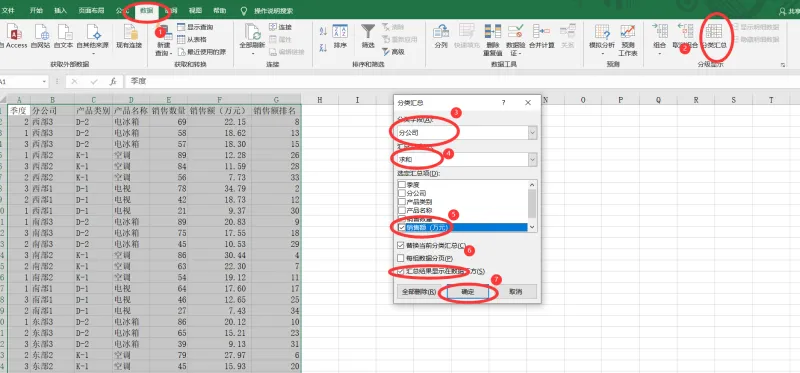The image size is (800, 373).
Task: Click the 取消组合 ungroup icon
Action: click(x=685, y=37)
